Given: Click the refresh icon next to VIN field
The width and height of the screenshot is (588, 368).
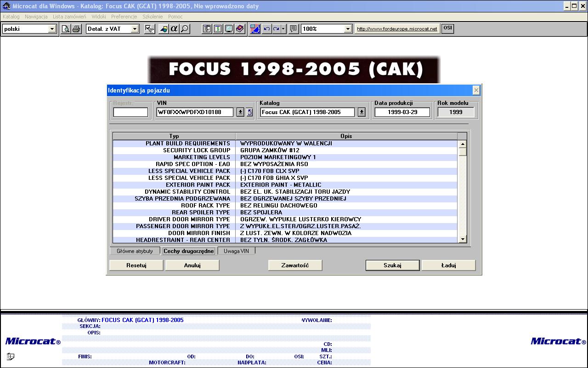Looking at the screenshot, I should coord(249,112).
